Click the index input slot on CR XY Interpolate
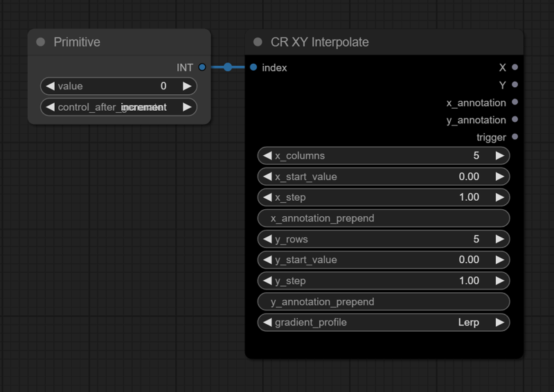 pos(253,67)
